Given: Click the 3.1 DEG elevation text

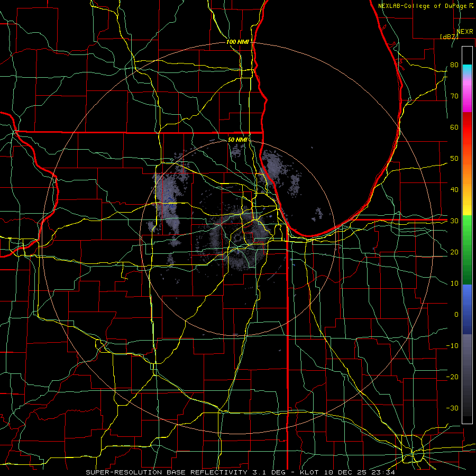Looking at the screenshot, I should [x=269, y=472].
